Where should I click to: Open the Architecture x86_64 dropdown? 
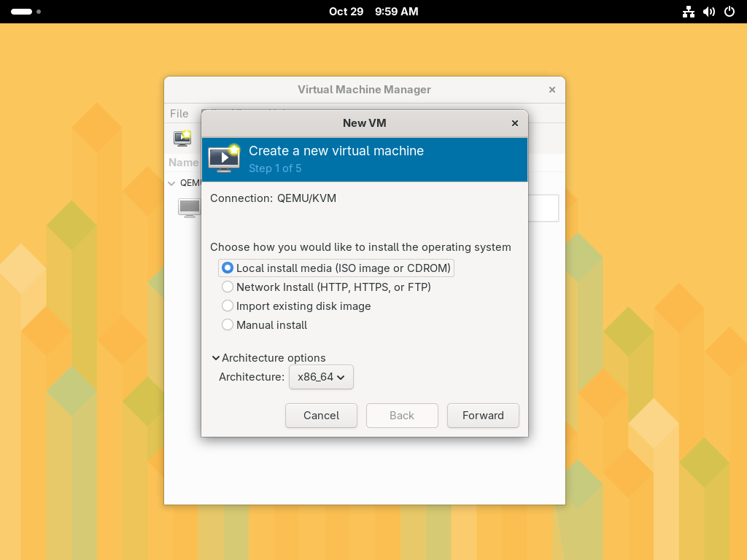coord(321,377)
